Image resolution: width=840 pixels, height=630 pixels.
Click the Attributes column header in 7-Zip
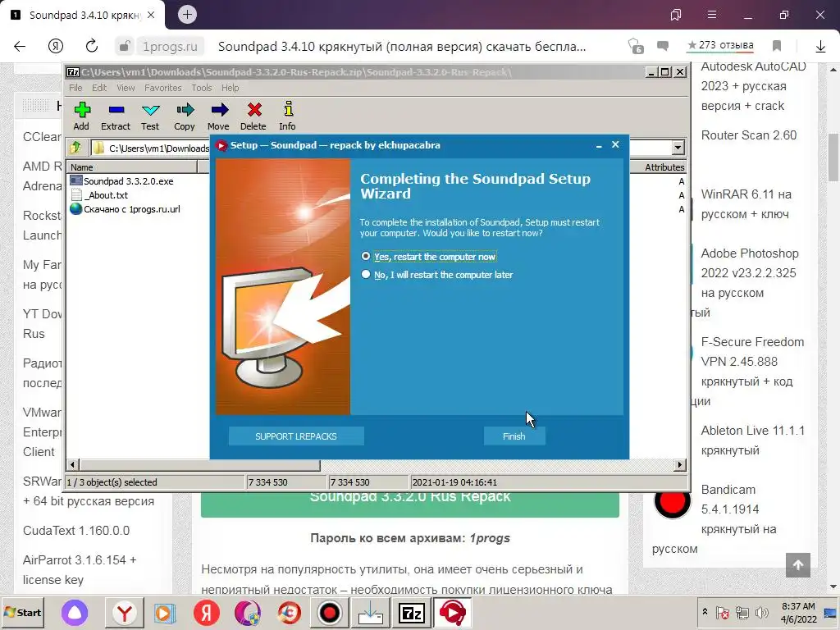664,167
